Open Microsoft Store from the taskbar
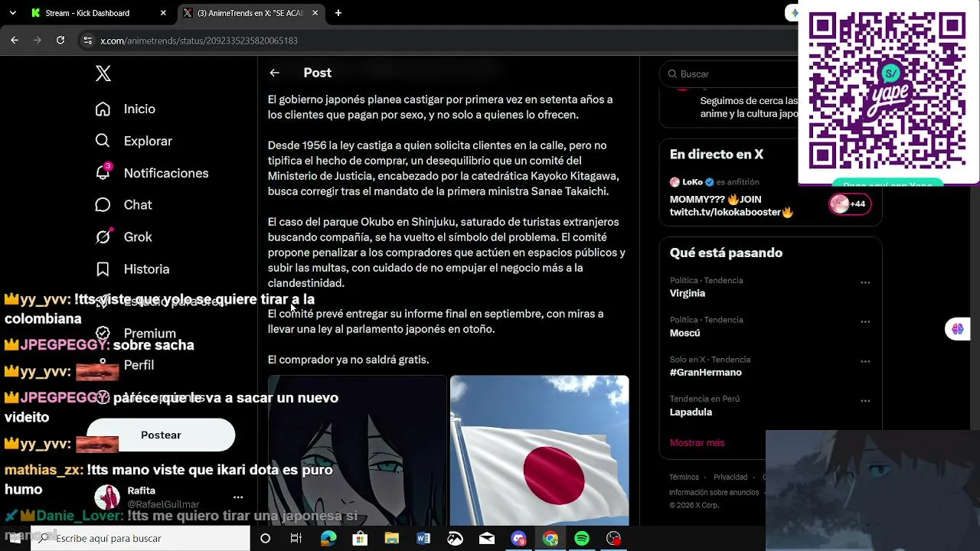 pos(360,539)
